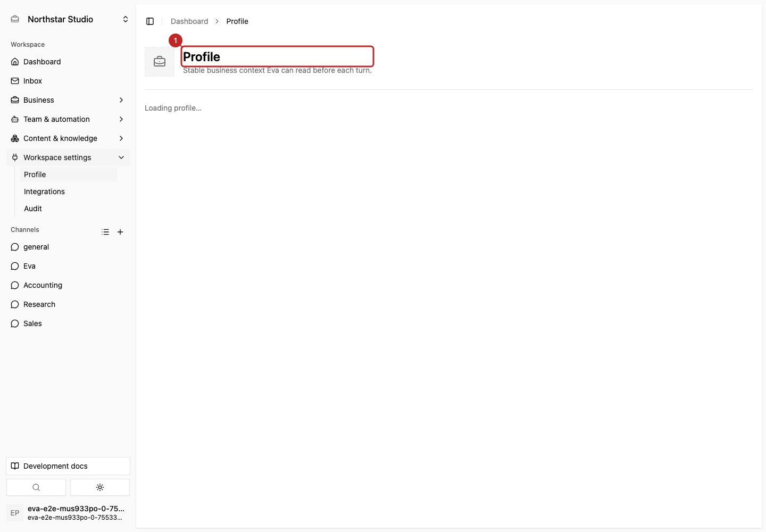766x532 pixels.
Task: Click the briefcase profile icon
Action: point(160,62)
